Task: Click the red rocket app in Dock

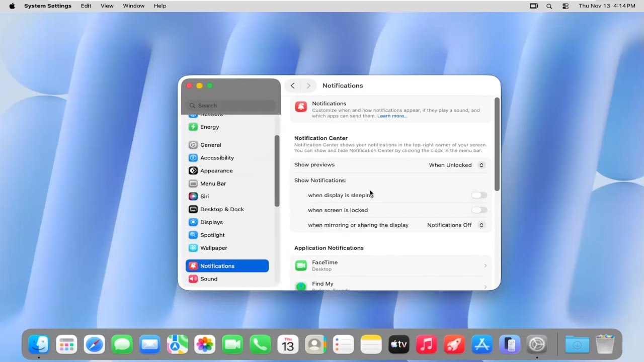Action: [454, 344]
